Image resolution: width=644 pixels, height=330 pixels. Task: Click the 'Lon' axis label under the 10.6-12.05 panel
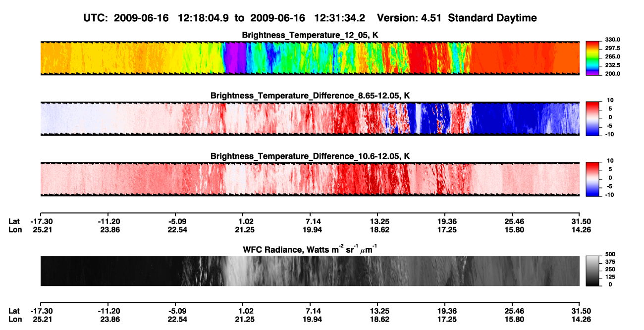(x=15, y=230)
